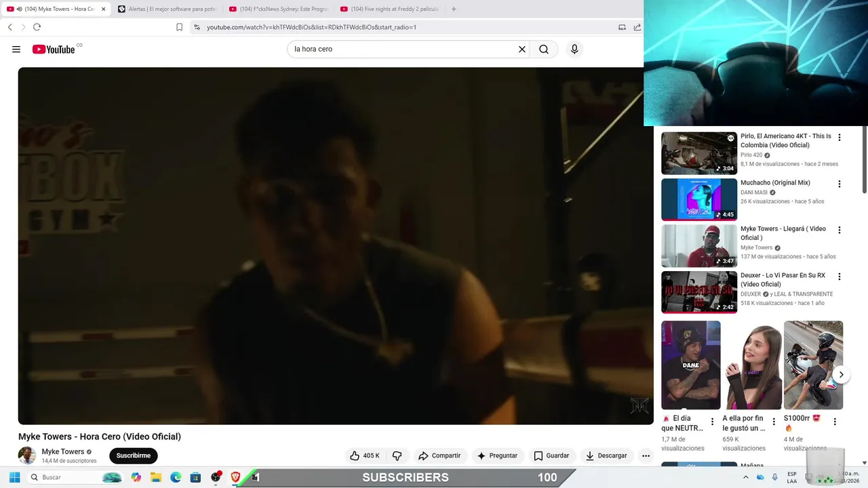Go back using browser back arrow
The width and height of the screenshot is (868, 488).
click(x=10, y=27)
